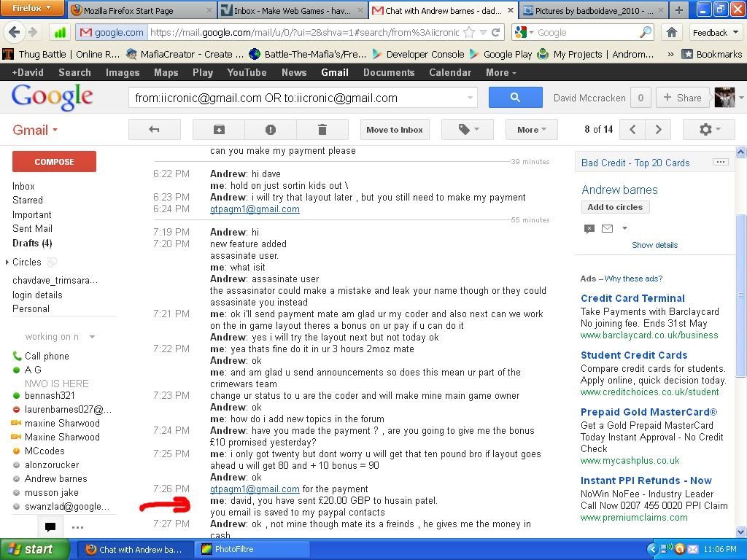Report spam using the exclamation icon
This screenshot has height=560, width=747.
tap(270, 130)
